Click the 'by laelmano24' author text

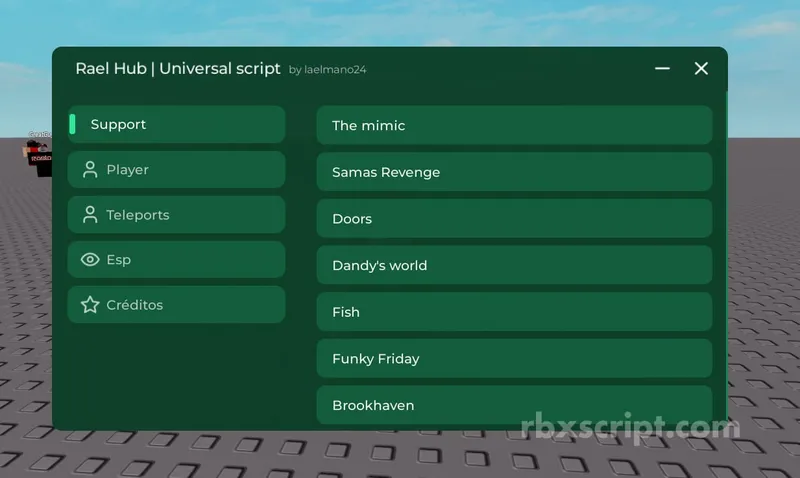[x=328, y=70]
